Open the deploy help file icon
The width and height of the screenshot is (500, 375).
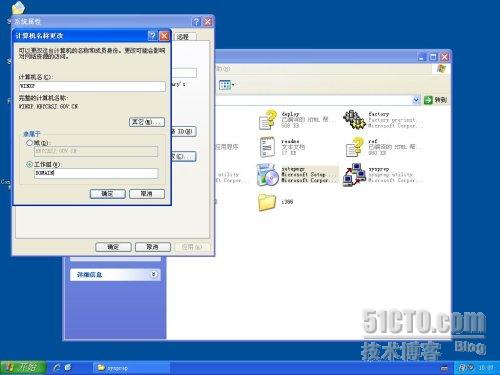point(268,120)
